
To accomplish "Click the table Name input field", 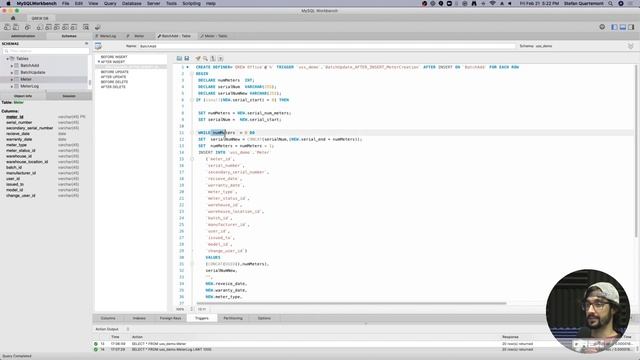I will (327, 46).
